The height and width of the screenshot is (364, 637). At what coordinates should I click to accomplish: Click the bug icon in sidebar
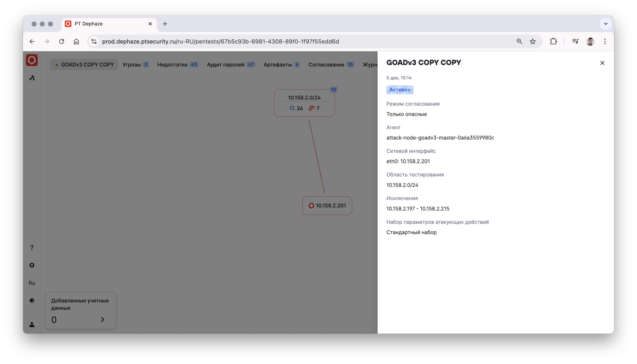point(32,301)
